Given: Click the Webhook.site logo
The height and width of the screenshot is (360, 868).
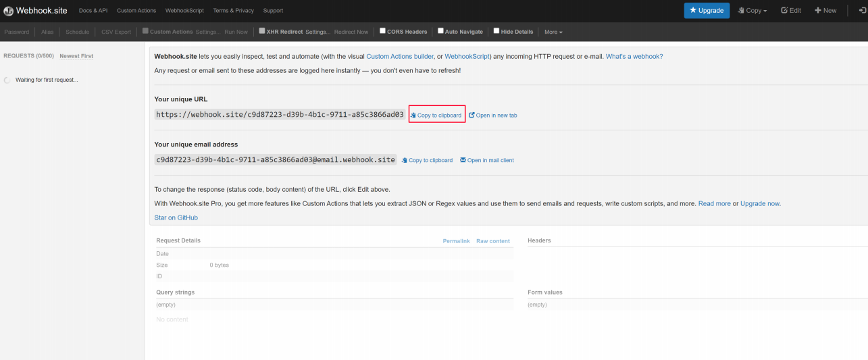Looking at the screenshot, I should [x=35, y=10].
